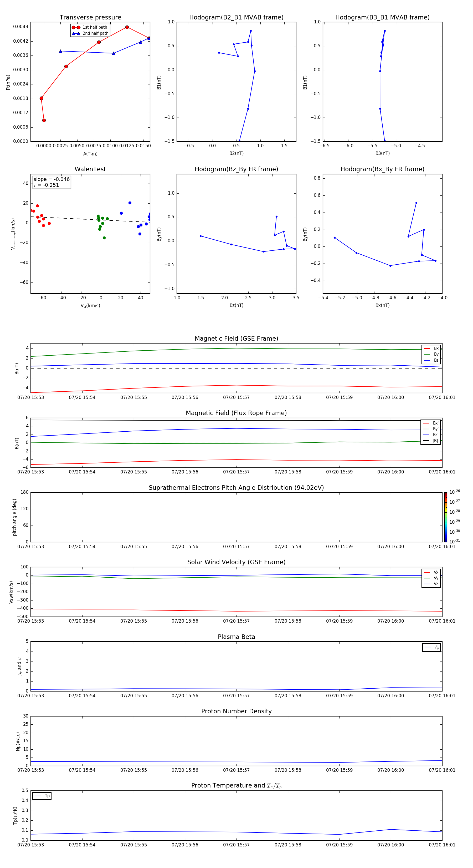The image size is (473, 868).
Task: Click the colorbar's 10^-31 tick label
Action: point(455,542)
